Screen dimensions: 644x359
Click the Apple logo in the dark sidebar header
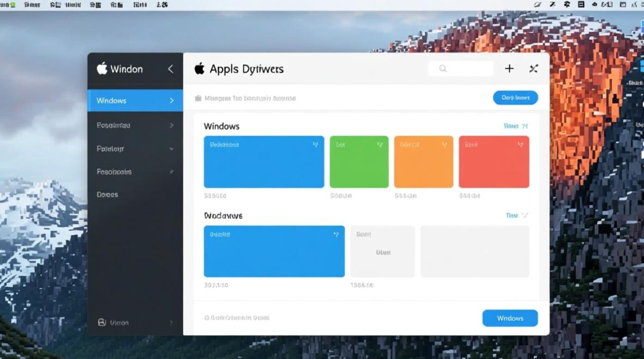coord(102,68)
